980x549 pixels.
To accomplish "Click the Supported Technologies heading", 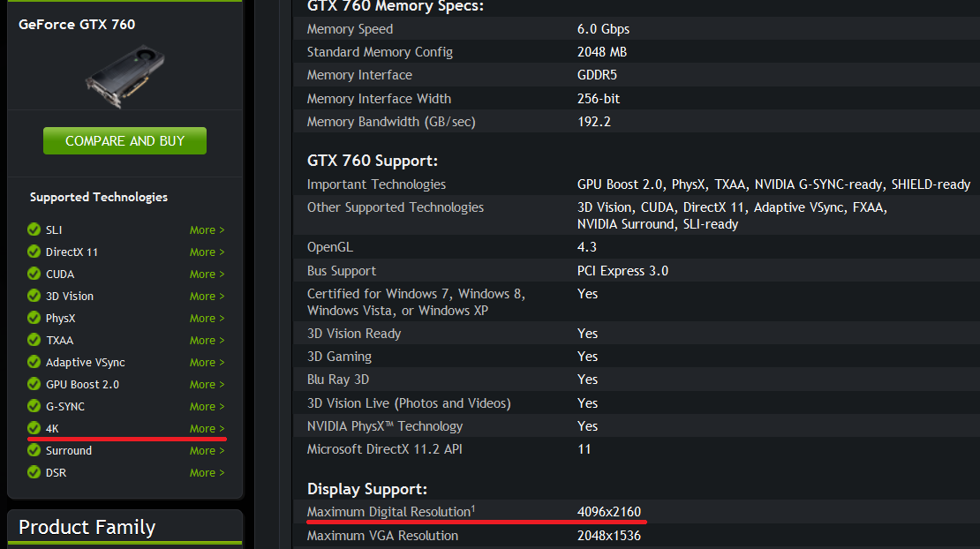I will tap(99, 197).
